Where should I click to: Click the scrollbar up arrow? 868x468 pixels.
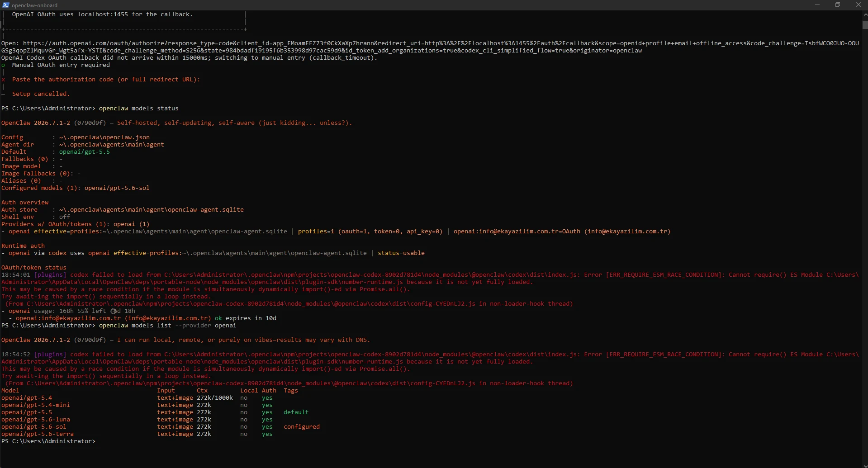865,14
